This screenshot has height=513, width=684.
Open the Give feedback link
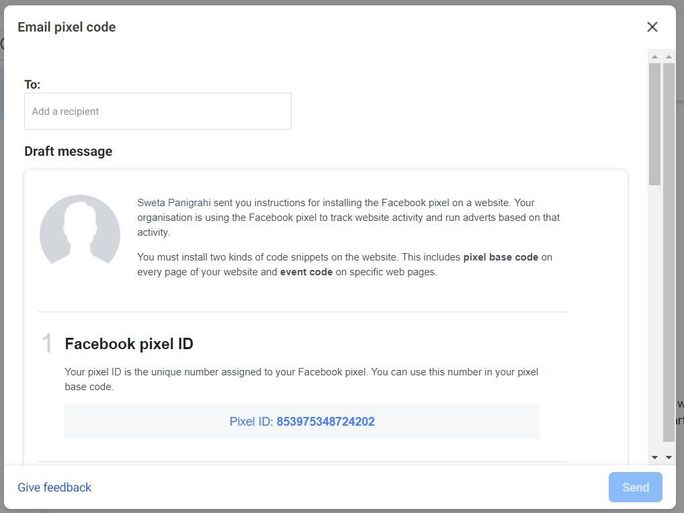(55, 487)
